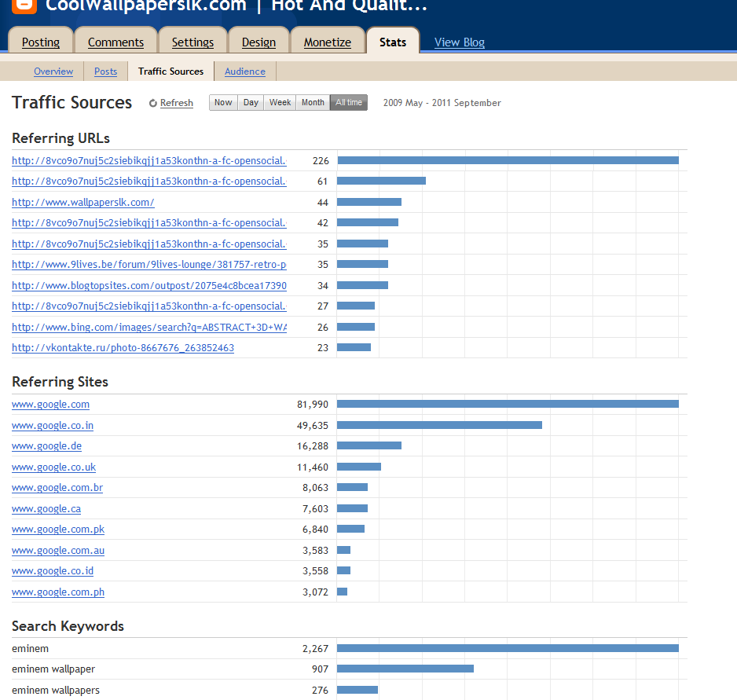Open the Comments tab
Viewport: 737px width, 700px height.
tap(115, 42)
